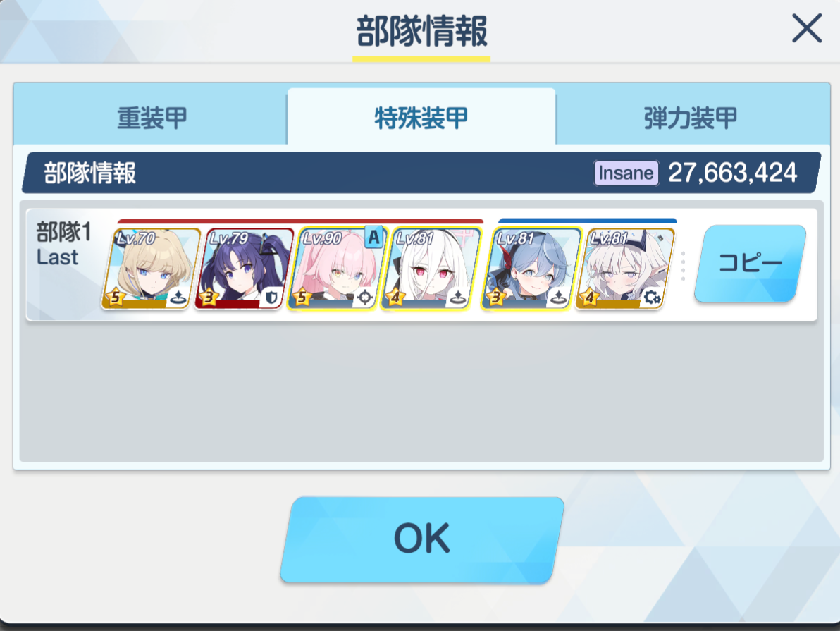Select the Lv.81 white-haired red-eyed student portrait
Screen dimensions: 840x631
431,269
